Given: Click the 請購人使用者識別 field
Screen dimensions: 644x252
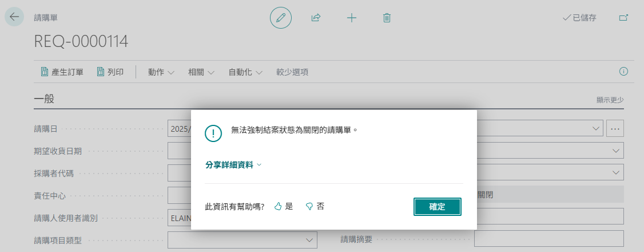Looking at the screenshot, I should click(x=179, y=218).
